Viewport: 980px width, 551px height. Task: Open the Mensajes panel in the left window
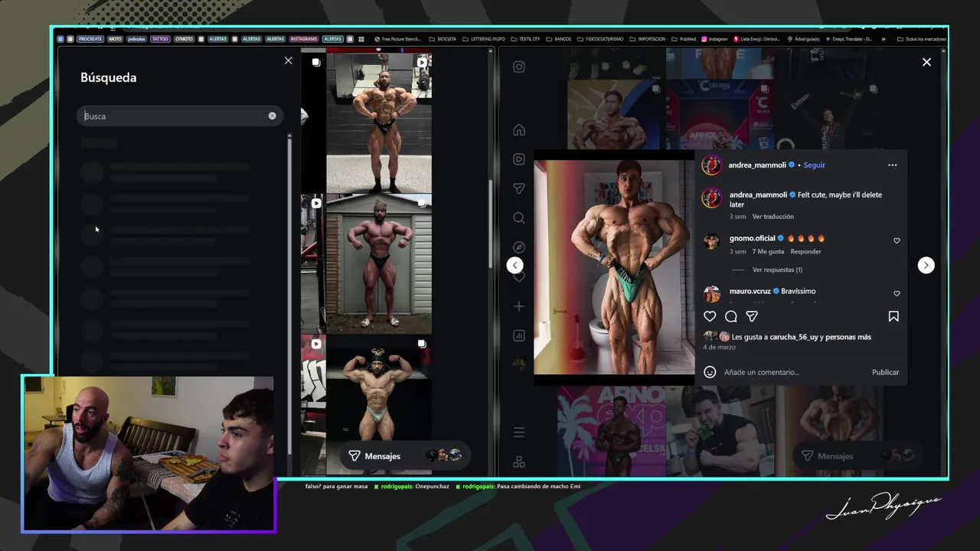tap(404, 455)
